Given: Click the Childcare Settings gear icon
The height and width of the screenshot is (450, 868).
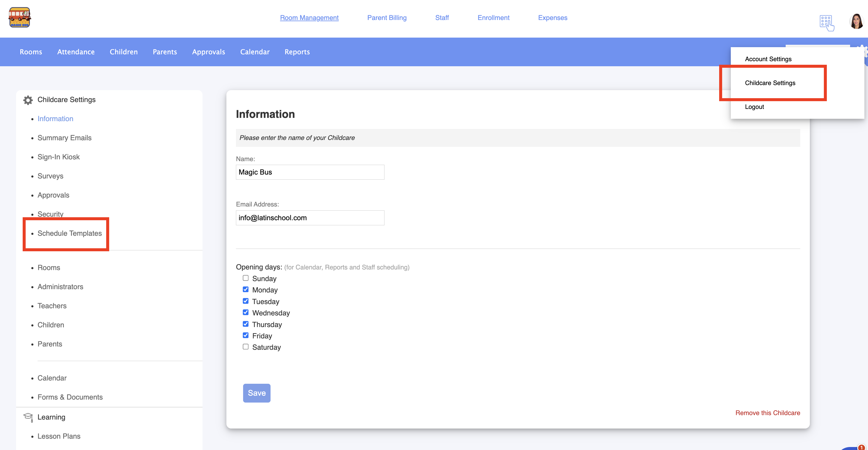Looking at the screenshot, I should (x=28, y=100).
